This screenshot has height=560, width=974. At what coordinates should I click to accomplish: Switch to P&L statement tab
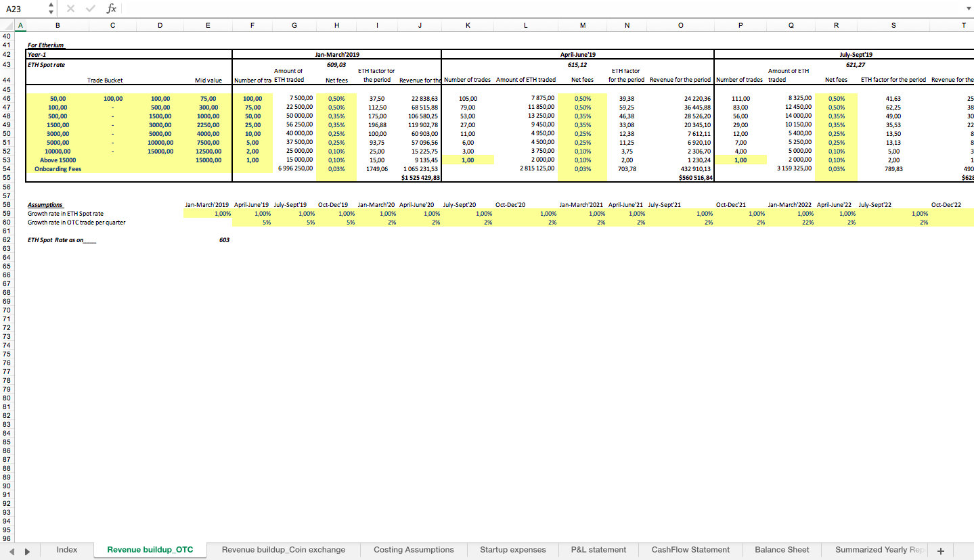point(598,550)
